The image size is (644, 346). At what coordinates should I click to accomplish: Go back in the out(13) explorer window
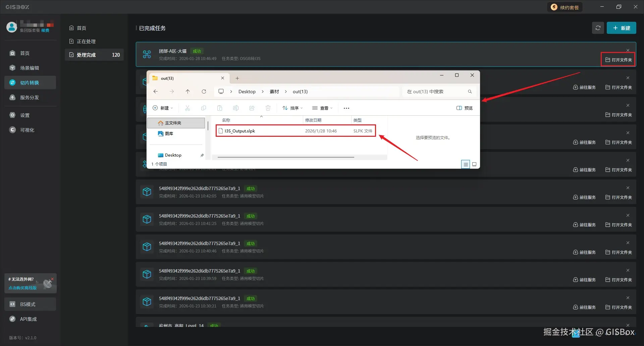[156, 92]
